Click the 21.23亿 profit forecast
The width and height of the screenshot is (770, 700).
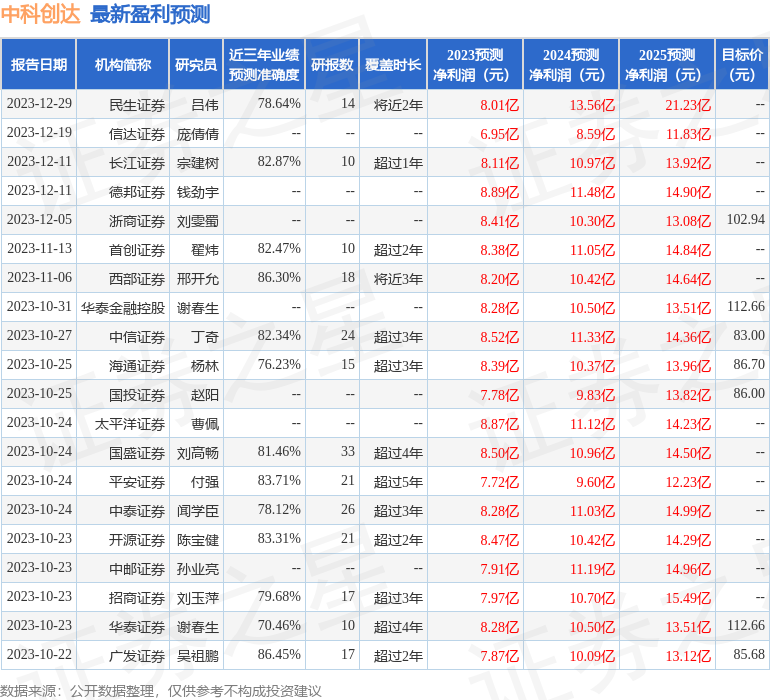[x=688, y=105]
